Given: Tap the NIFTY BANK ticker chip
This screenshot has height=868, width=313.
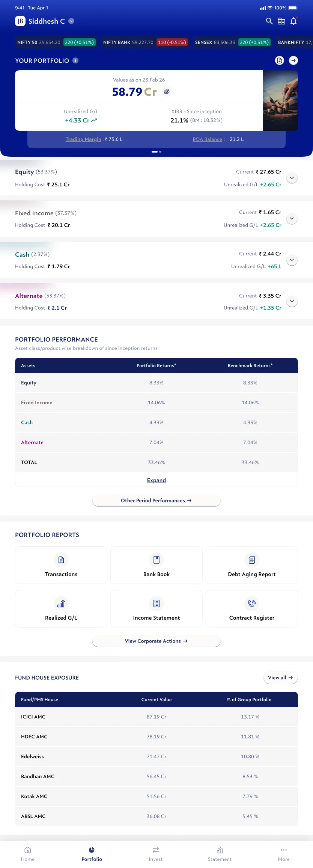Looking at the screenshot, I should coord(145,42).
